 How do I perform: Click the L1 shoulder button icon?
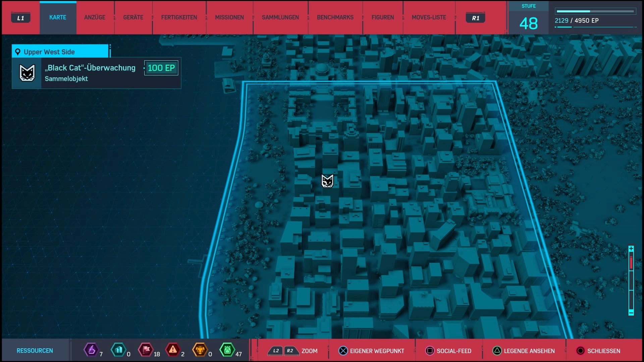(x=21, y=18)
